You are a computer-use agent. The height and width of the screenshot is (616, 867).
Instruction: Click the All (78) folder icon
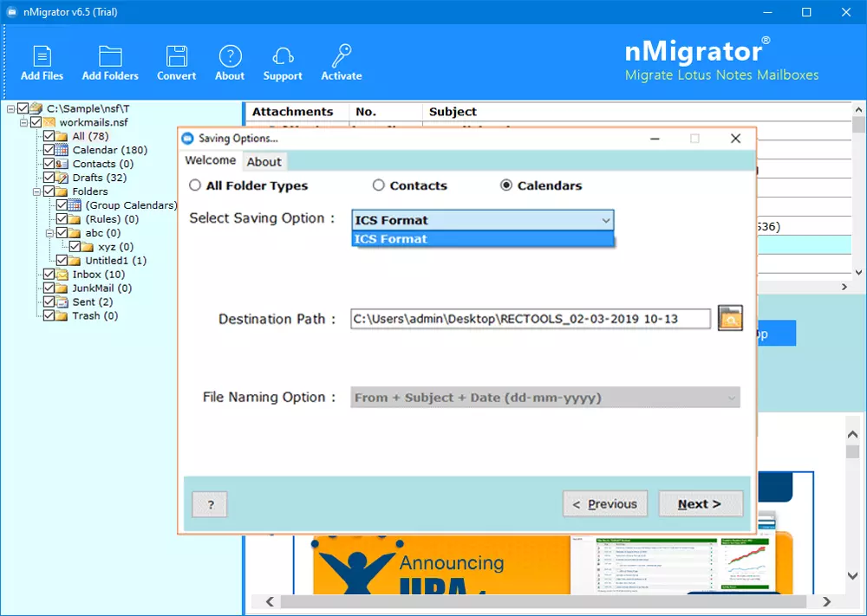(x=62, y=137)
